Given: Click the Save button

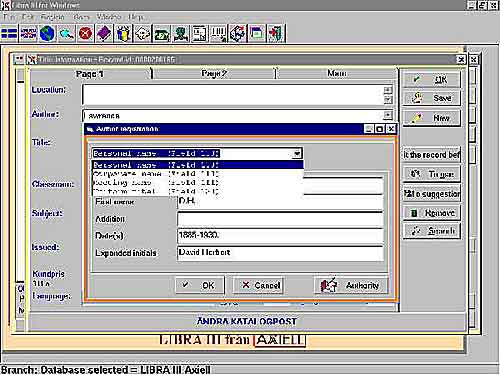Looking at the screenshot, I should [432, 98].
